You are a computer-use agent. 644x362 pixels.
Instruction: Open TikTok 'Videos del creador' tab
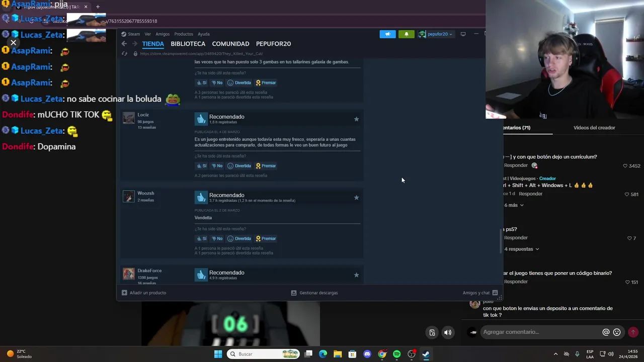coord(594,128)
